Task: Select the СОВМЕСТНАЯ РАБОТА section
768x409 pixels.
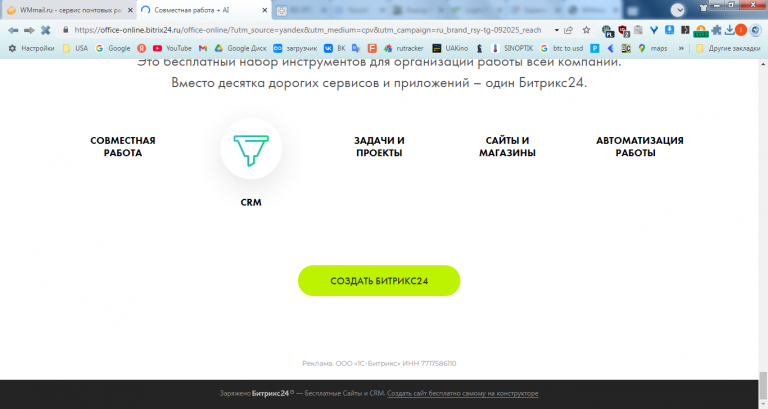Action: point(123,146)
